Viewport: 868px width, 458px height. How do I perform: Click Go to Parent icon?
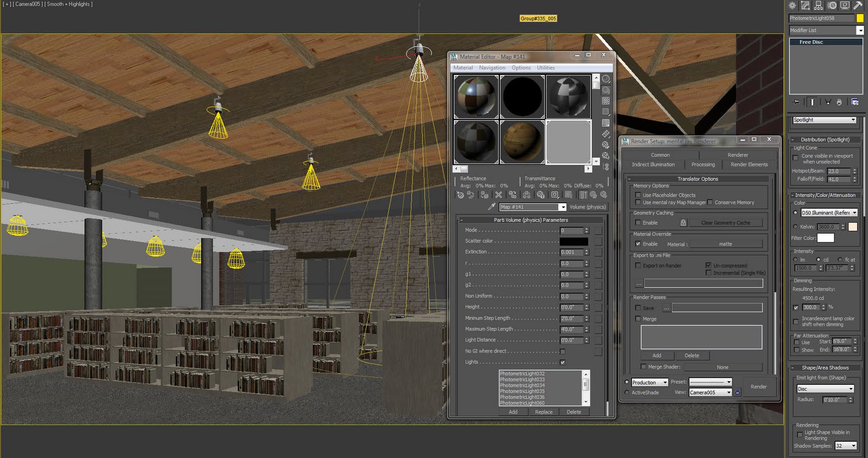click(x=593, y=195)
